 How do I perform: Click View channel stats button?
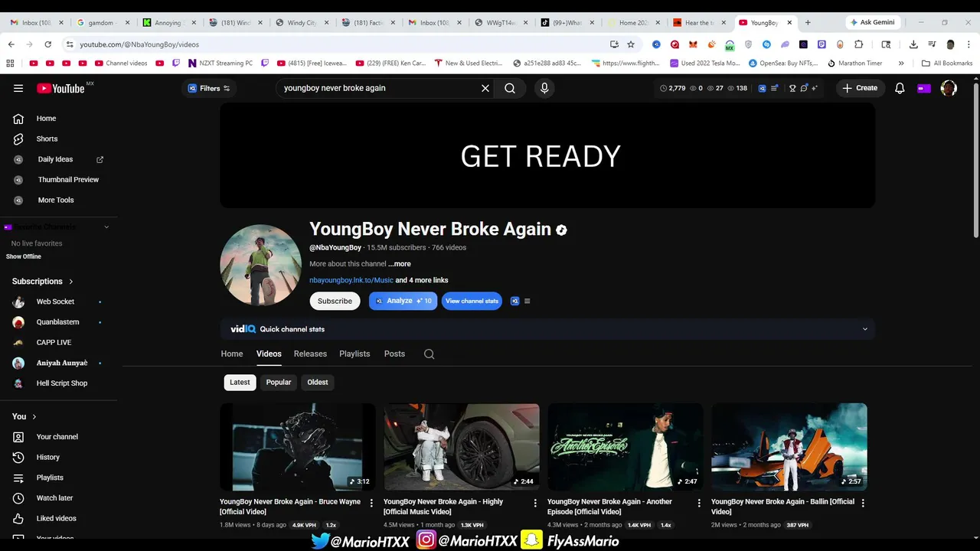coord(472,301)
